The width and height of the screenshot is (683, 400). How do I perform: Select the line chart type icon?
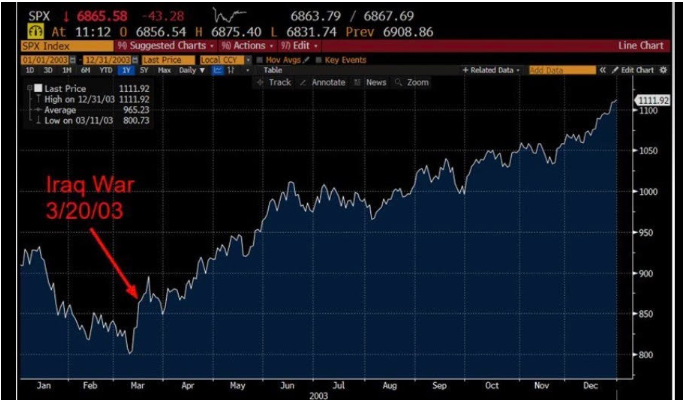(x=218, y=70)
